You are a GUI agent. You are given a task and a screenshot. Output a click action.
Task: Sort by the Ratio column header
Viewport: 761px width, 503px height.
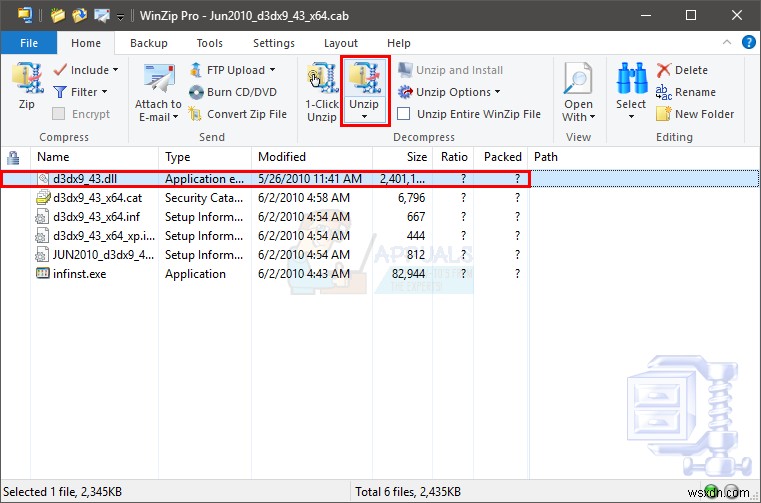point(453,157)
